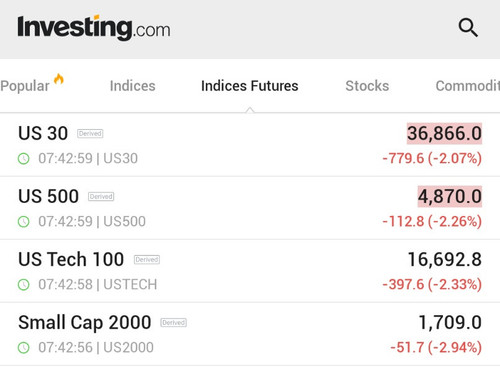Click the Derived badge next to US 30
500x368 pixels.
tap(90, 134)
